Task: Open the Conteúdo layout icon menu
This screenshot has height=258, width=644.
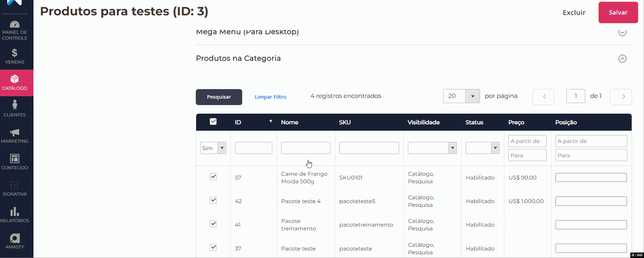Action: click(x=15, y=159)
